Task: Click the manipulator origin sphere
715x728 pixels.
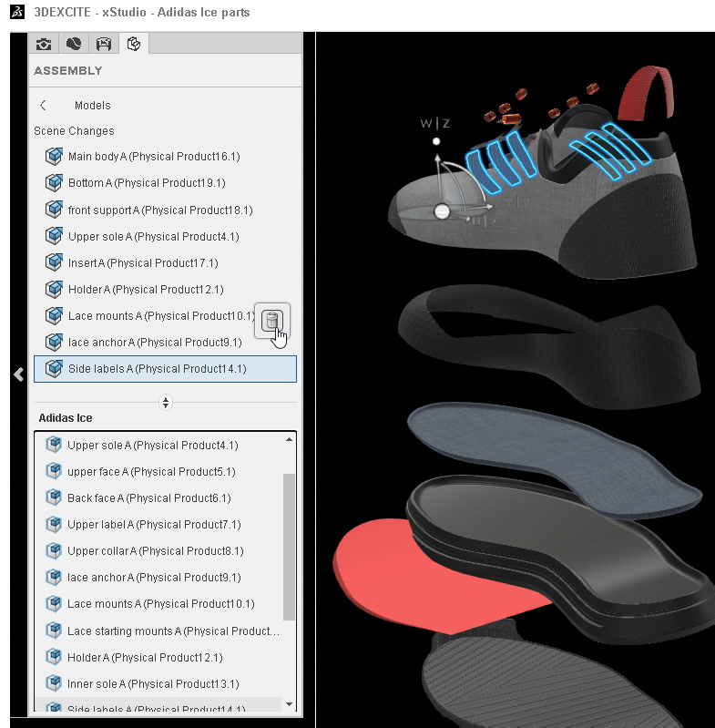Action: (442, 211)
